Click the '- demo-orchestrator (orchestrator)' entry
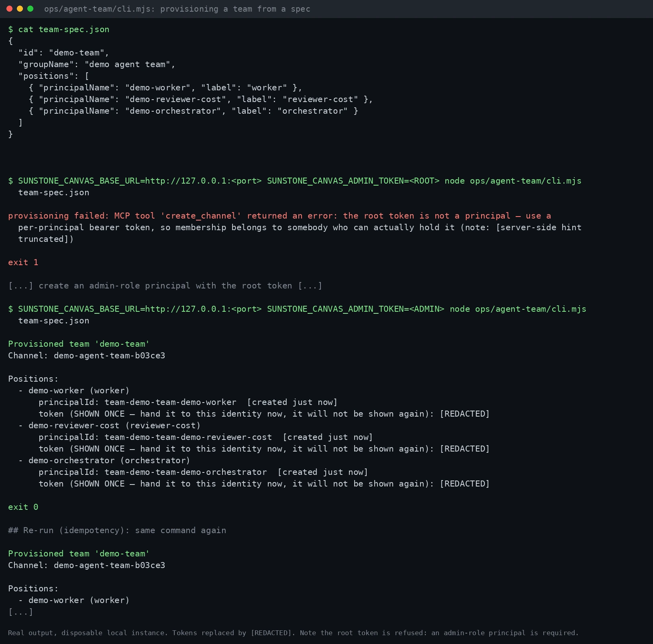653x644 pixels. (104, 460)
